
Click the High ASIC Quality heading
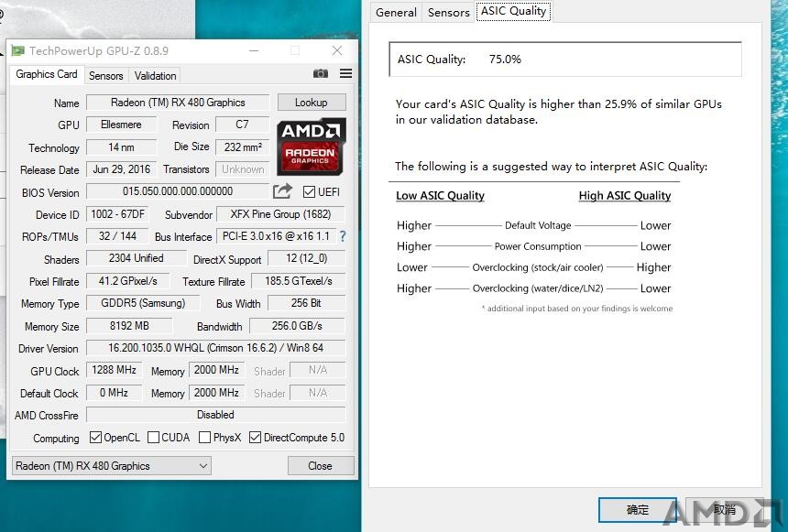tap(625, 195)
